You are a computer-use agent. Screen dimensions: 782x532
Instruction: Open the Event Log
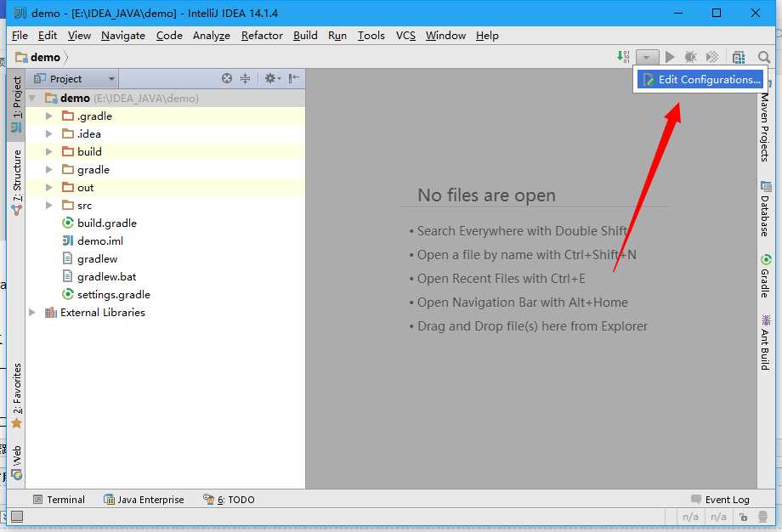[x=721, y=499]
